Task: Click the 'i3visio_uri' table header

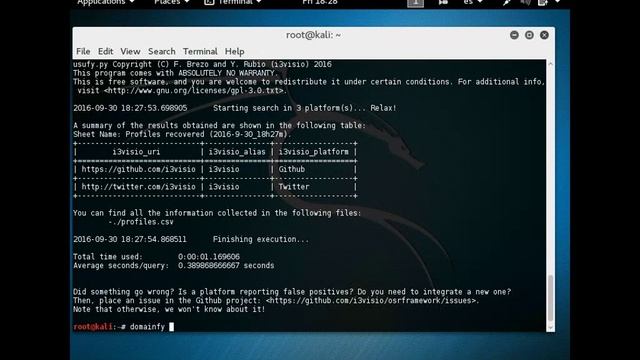Action: (136, 152)
